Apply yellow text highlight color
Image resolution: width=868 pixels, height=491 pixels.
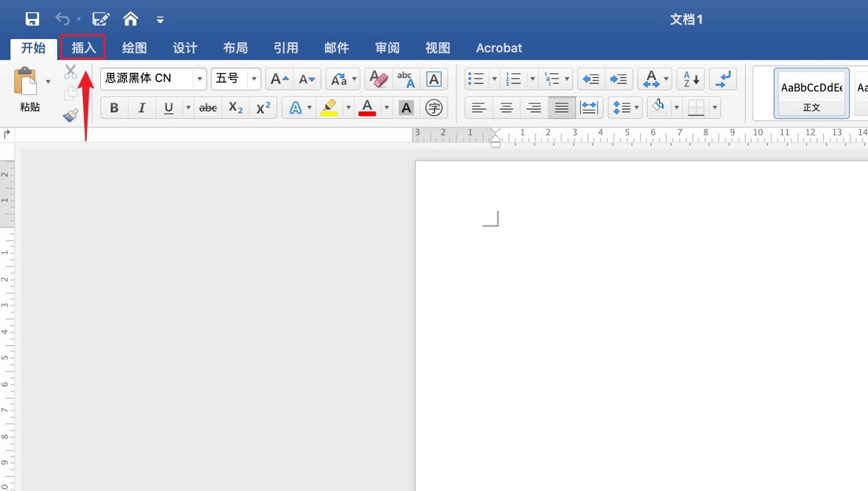329,108
